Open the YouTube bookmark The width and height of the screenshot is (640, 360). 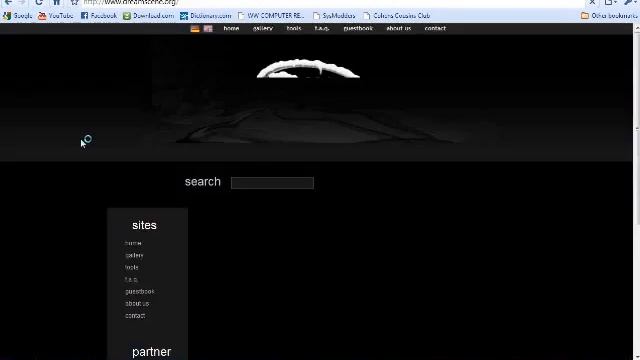56,16
